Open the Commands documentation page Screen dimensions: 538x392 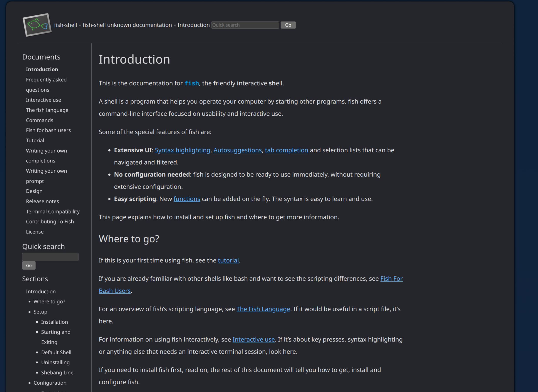point(39,120)
